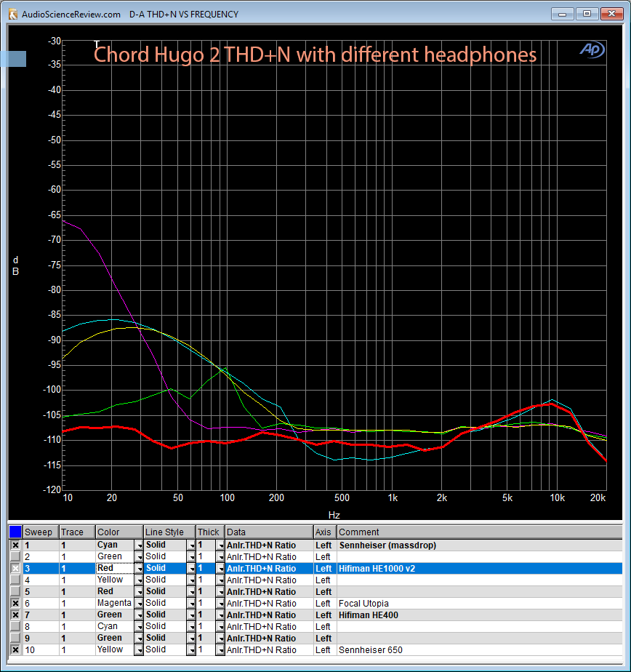Maximize the THD+N graph window
This screenshot has width=631, height=672.
point(587,14)
